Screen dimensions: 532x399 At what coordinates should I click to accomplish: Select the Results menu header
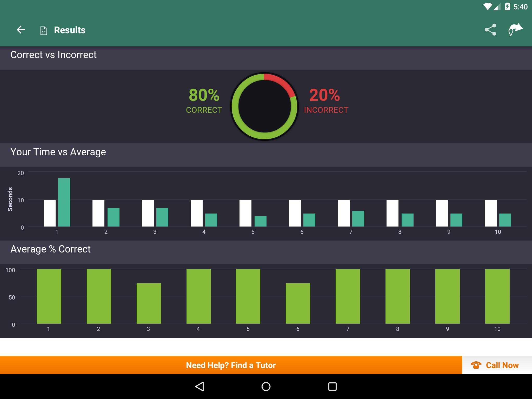70,30
